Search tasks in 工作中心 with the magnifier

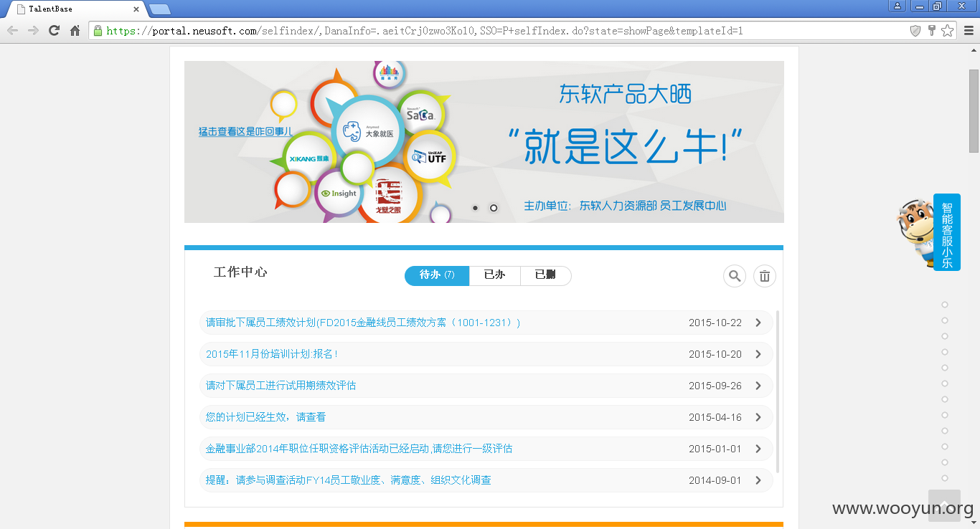735,276
